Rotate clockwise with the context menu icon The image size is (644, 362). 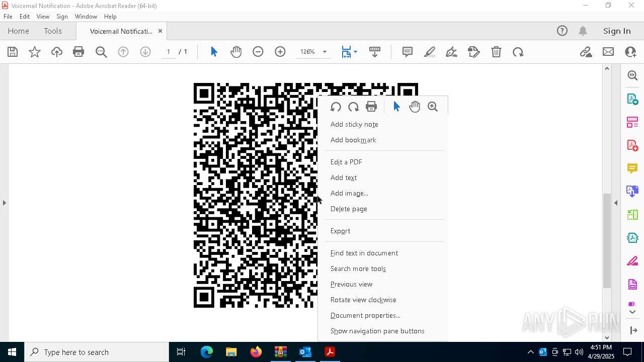[353, 107]
